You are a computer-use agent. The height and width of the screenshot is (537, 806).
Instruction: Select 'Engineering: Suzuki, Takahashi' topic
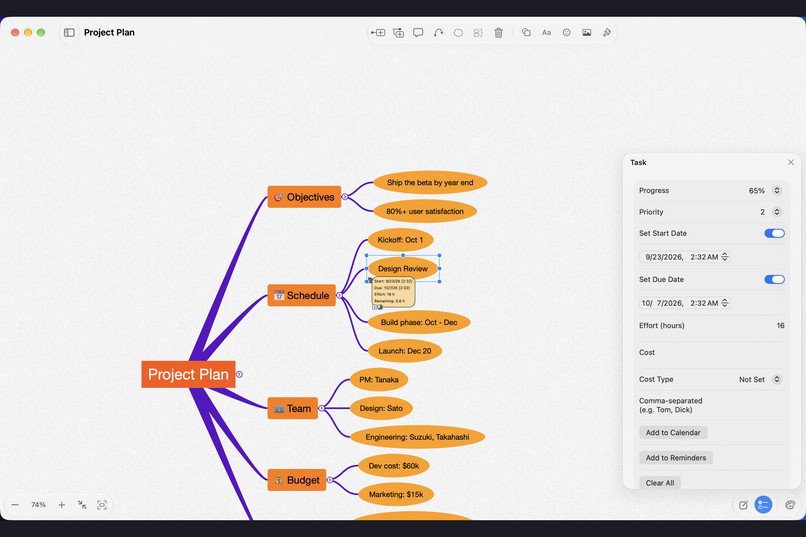[417, 437]
